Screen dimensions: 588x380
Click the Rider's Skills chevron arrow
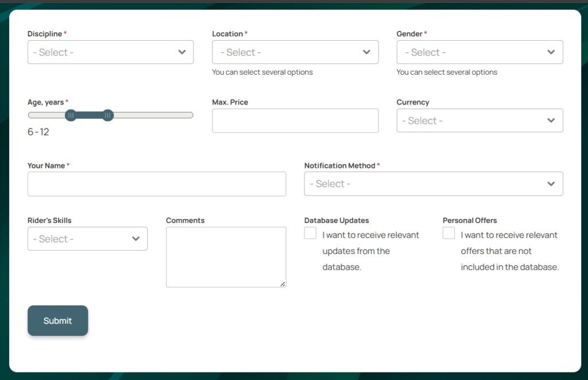(x=136, y=239)
